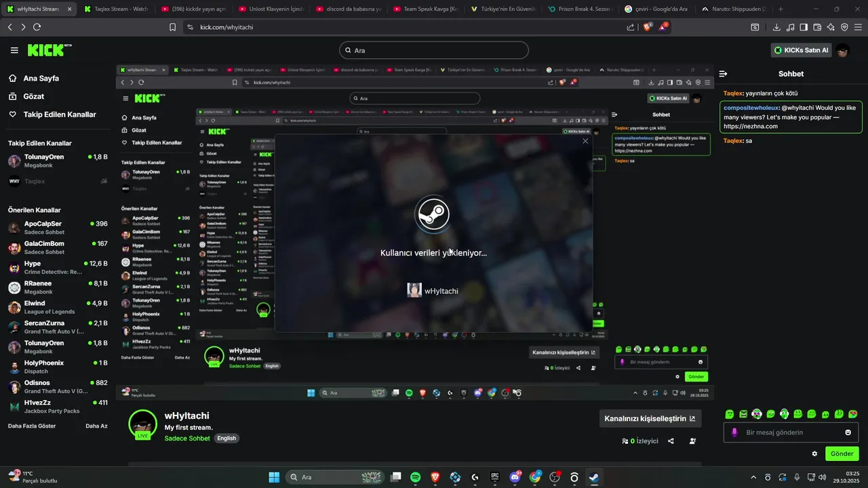Click the share page icon in address bar
This screenshot has width=868, height=488.
(x=631, y=27)
